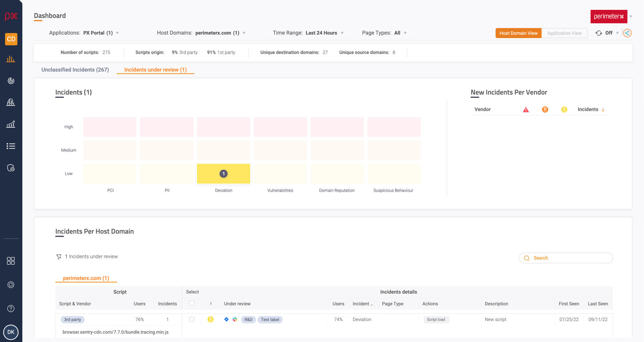This screenshot has width=644, height=342.
Task: Expand the Page Types dropdown
Action: [405, 33]
